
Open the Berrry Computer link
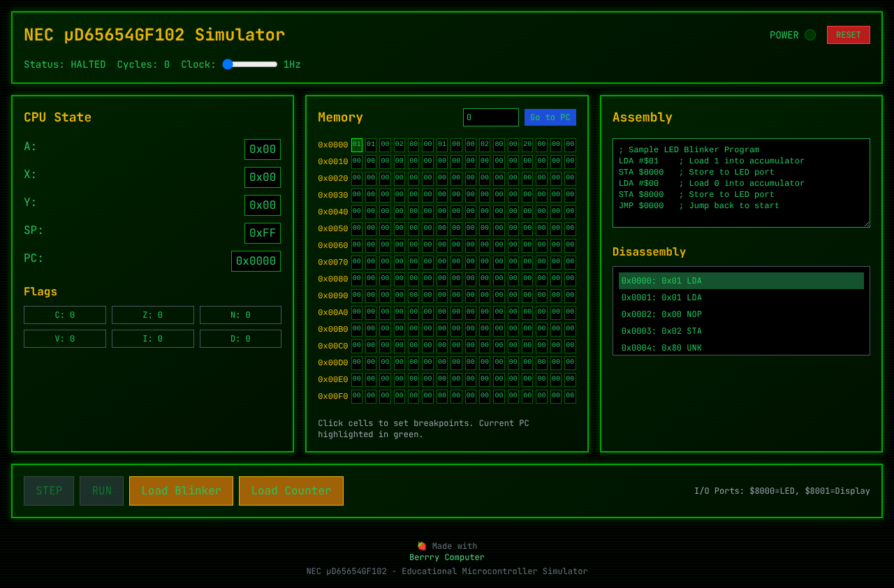click(446, 557)
